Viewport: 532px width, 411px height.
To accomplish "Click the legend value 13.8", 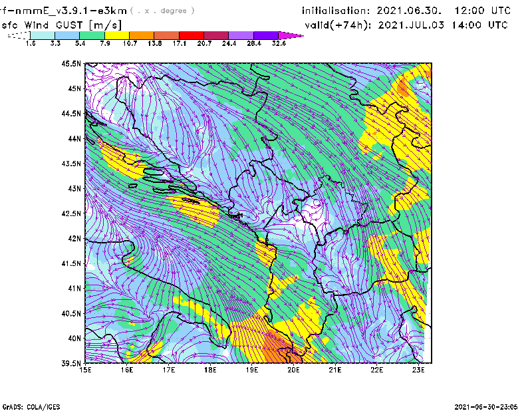I will click(155, 43).
